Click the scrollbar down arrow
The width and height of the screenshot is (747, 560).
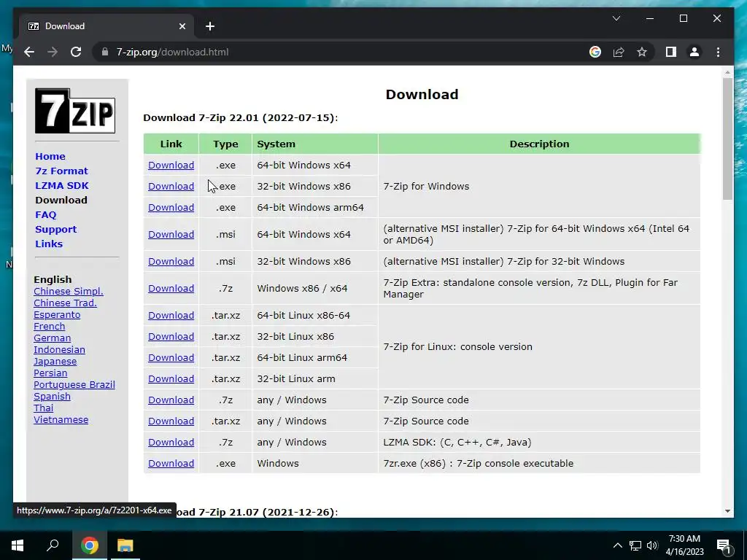point(727,511)
